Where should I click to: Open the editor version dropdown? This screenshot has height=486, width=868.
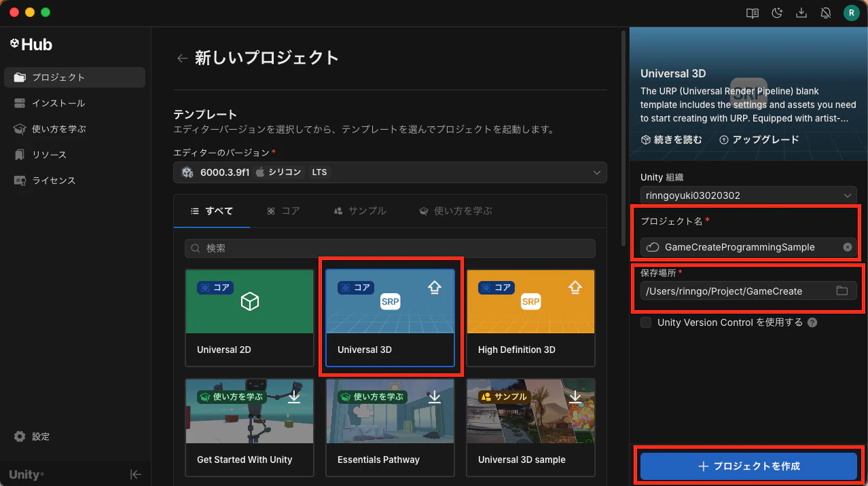click(x=390, y=172)
